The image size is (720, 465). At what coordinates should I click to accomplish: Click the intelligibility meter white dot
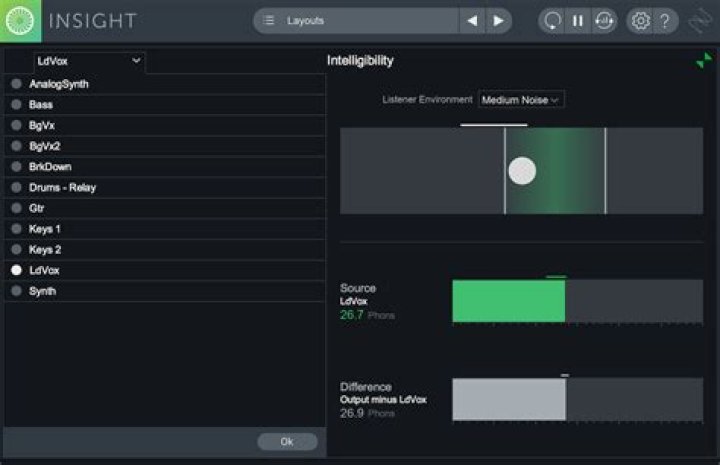tap(522, 171)
